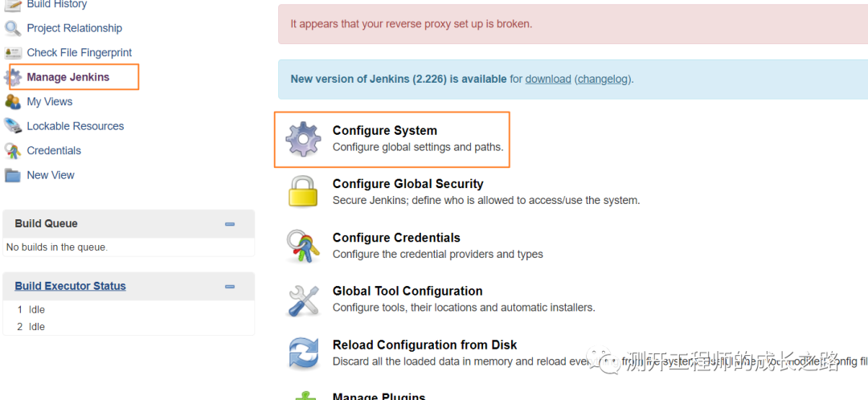The width and height of the screenshot is (868, 400).
Task: Create a New View
Action: (x=51, y=175)
